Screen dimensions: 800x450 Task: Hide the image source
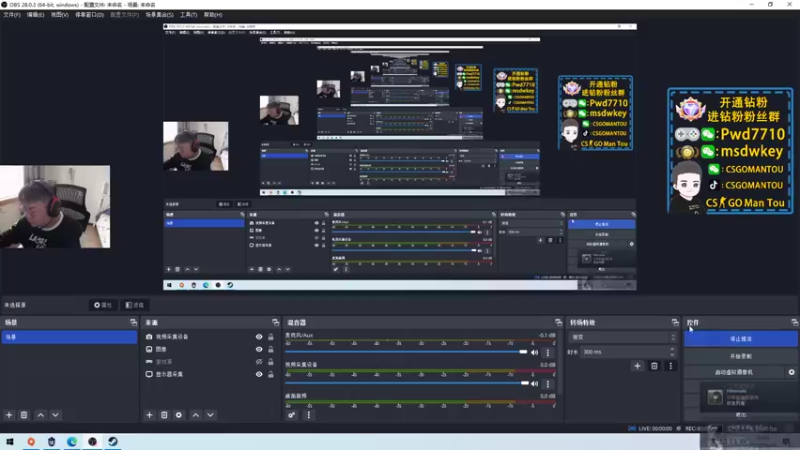click(259, 349)
